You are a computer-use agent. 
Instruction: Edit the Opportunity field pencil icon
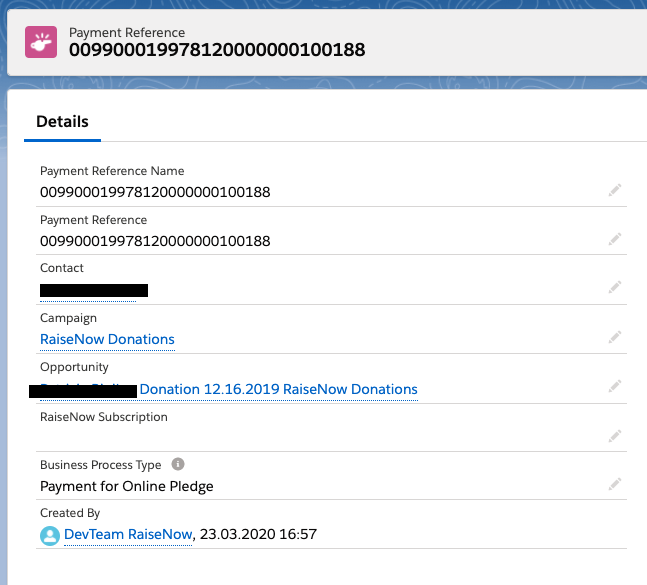(615, 386)
